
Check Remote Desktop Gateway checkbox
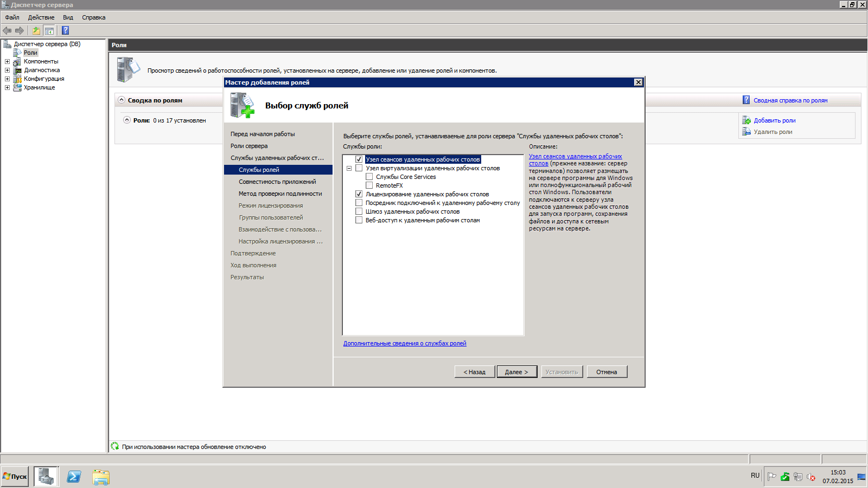[x=359, y=211]
